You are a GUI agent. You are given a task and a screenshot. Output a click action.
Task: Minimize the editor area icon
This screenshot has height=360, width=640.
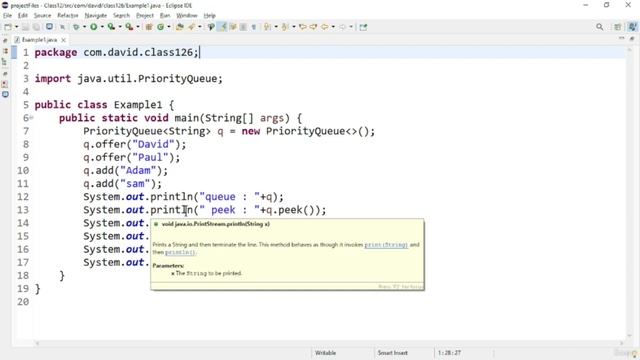pyautogui.click(x=622, y=38)
